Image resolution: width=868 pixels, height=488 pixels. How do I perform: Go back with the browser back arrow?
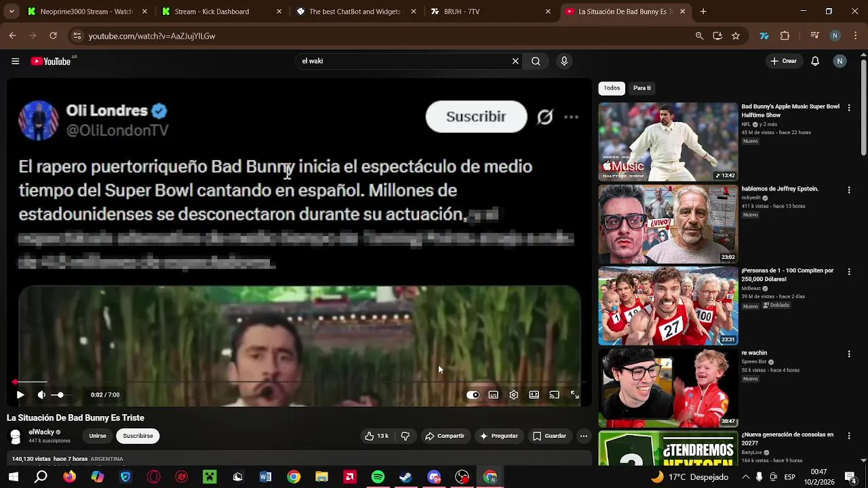(12, 36)
